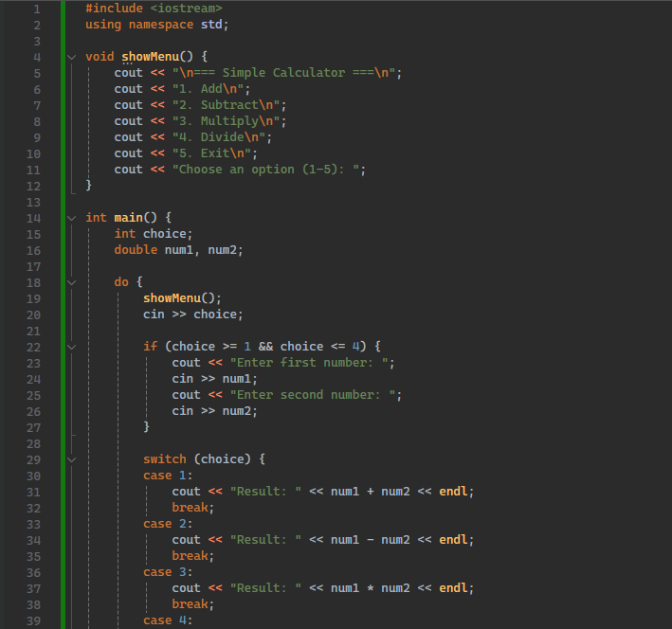The width and height of the screenshot is (672, 629).
Task: Click line number 39 in the gutter
Action: coord(34,620)
